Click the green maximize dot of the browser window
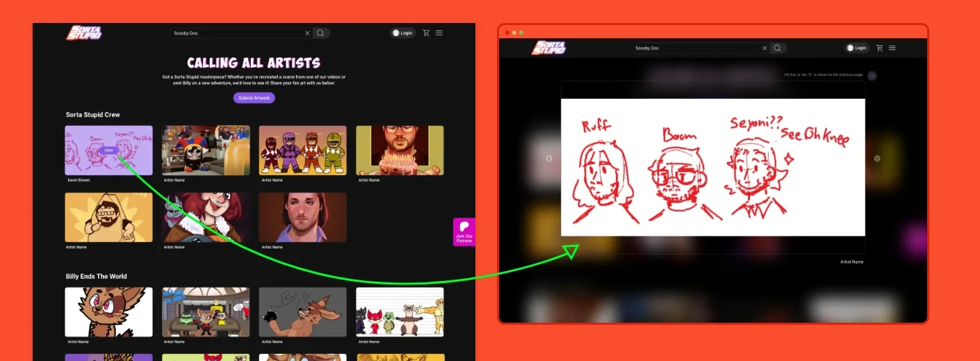The width and height of the screenshot is (980, 361). tap(521, 33)
